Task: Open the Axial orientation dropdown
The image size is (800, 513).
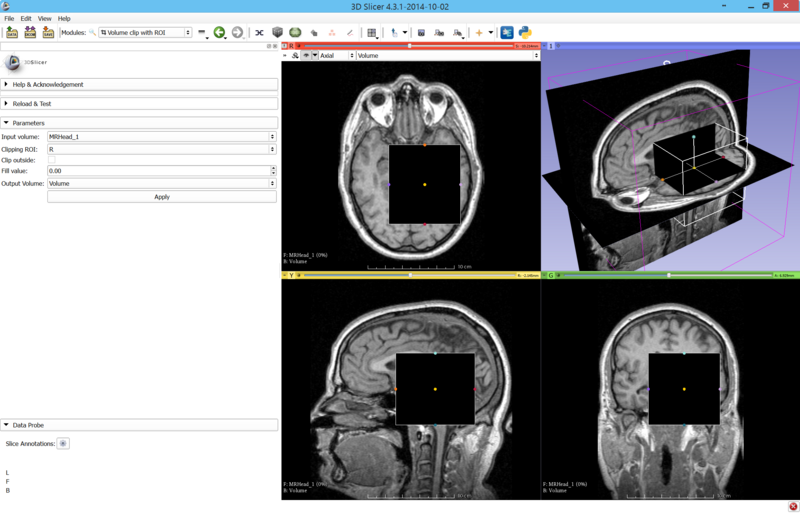Action: 337,56
